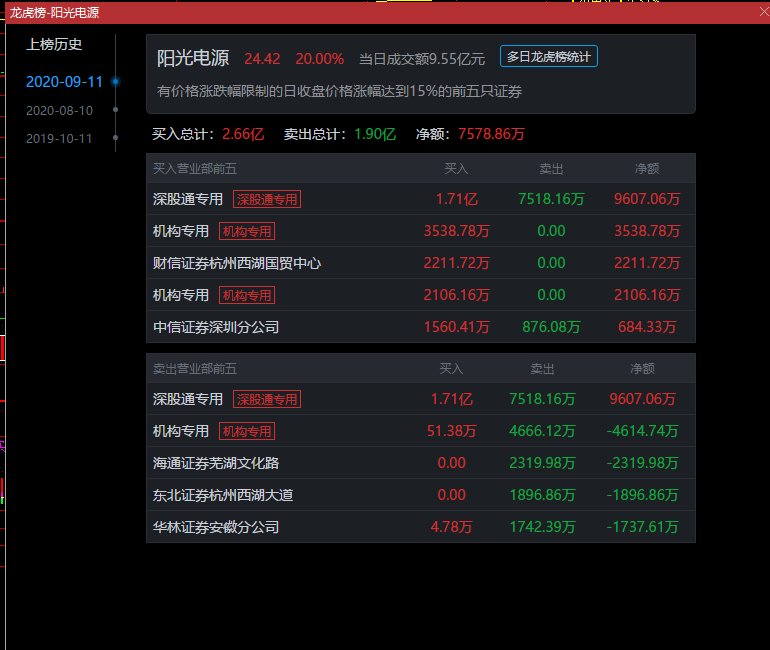Screen dimensions: 770x650
Task: Click buy value 1560.41万
Action: pyautogui.click(x=456, y=327)
